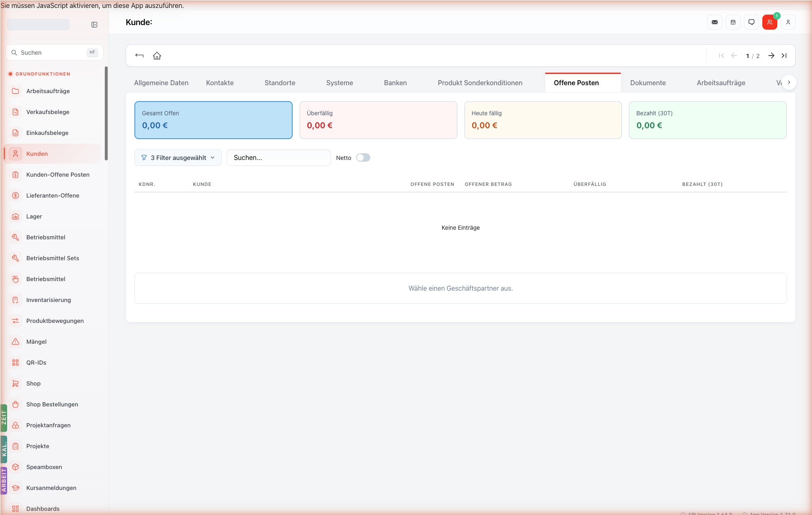Click the QR-IDs icon in sidebar
Image resolution: width=812 pixels, height=515 pixels.
click(15, 363)
